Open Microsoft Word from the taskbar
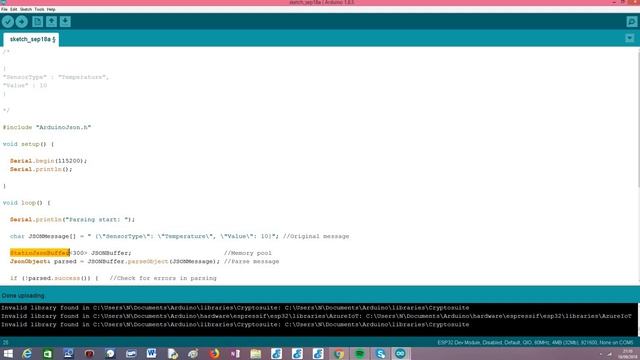 click(151, 353)
